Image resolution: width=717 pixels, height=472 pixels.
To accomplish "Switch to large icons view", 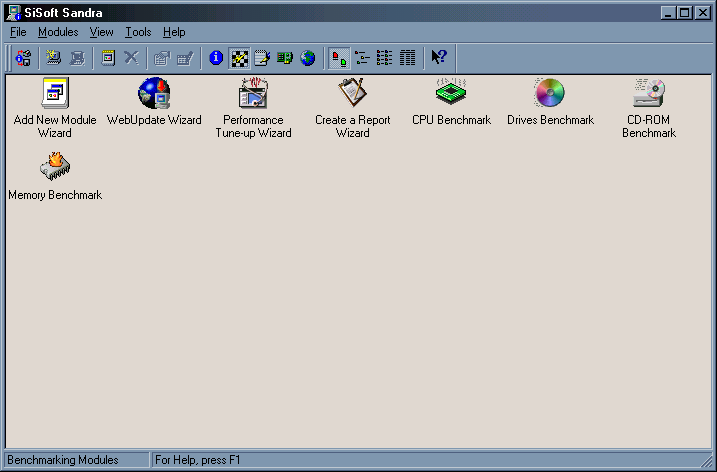I will [x=339, y=58].
